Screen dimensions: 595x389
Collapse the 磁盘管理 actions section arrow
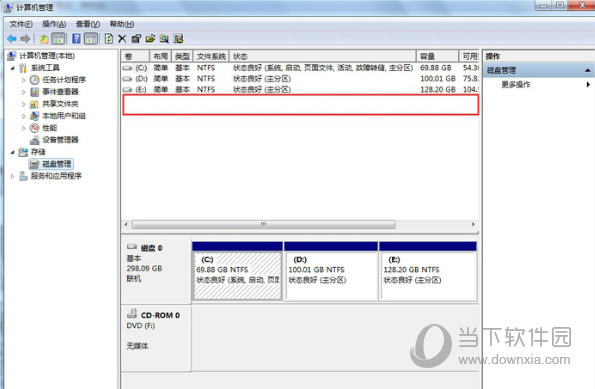pos(587,71)
